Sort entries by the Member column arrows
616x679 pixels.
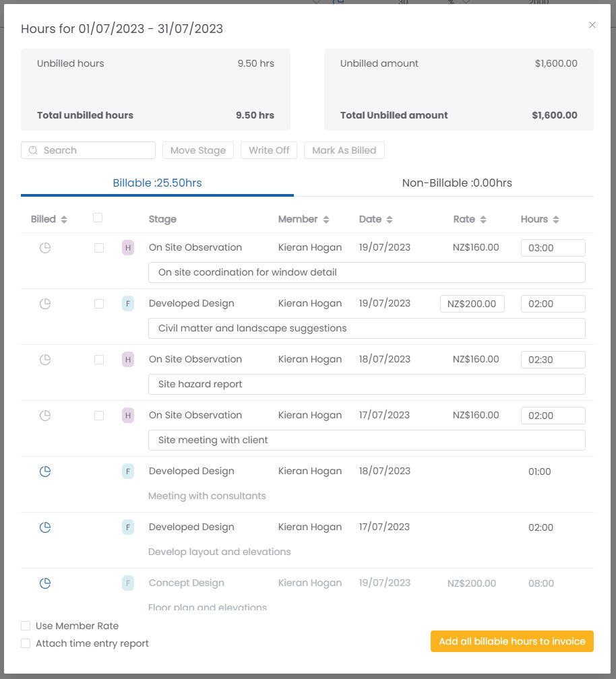[326, 220]
